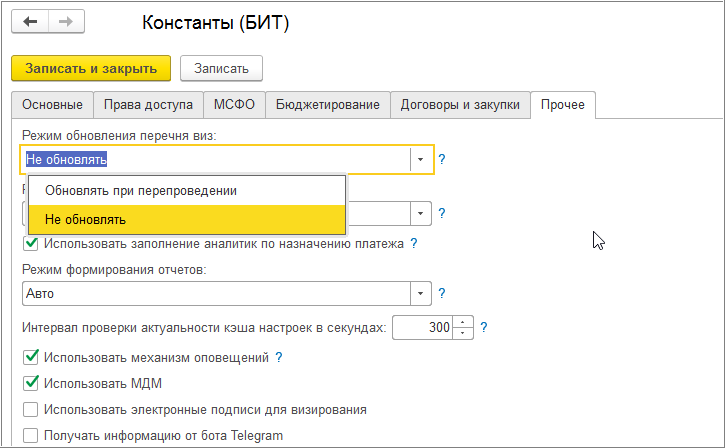Enable electronic signatures for approval checkbox
Screen dimensions: 725x448
click(x=31, y=409)
